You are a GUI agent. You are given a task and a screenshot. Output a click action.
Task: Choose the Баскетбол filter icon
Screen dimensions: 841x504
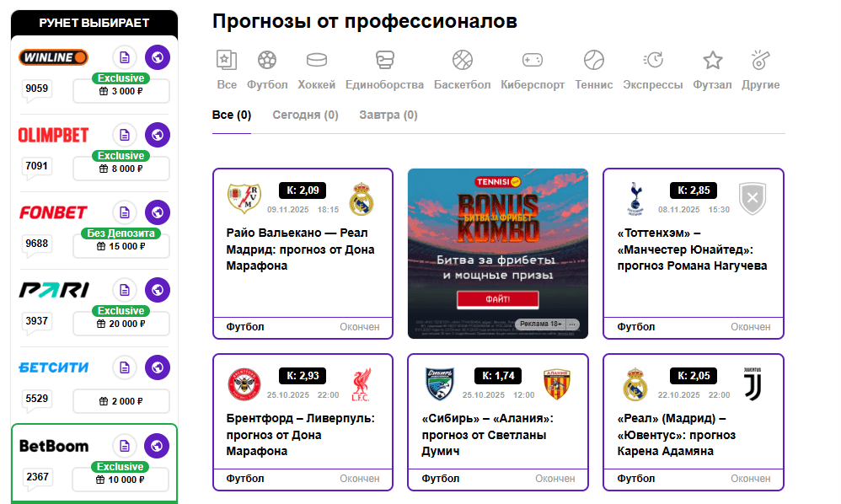(463, 60)
